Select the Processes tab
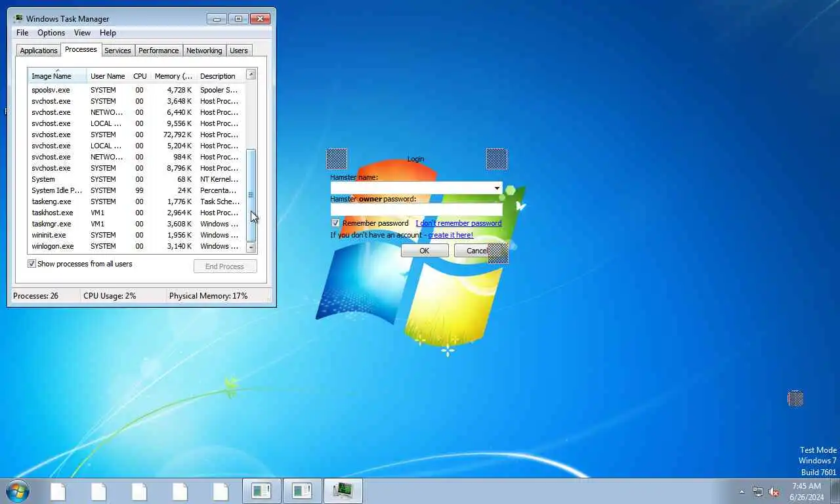 click(81, 50)
